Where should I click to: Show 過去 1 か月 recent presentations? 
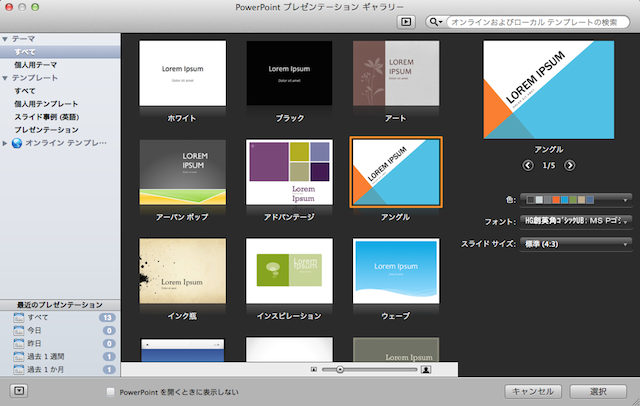[x=60, y=369]
